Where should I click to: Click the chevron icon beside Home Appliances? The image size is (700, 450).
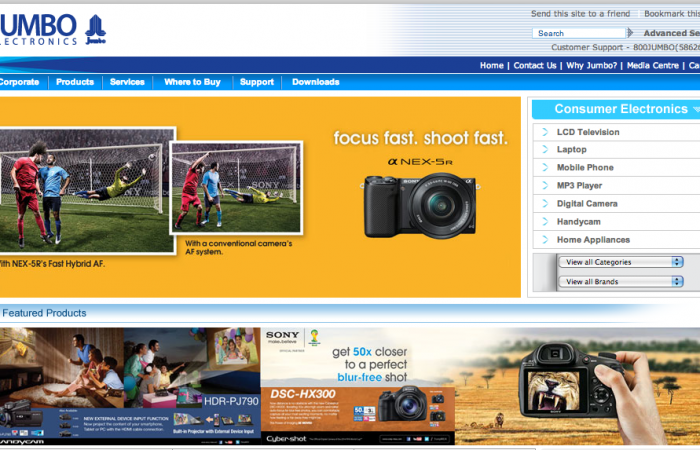click(545, 239)
